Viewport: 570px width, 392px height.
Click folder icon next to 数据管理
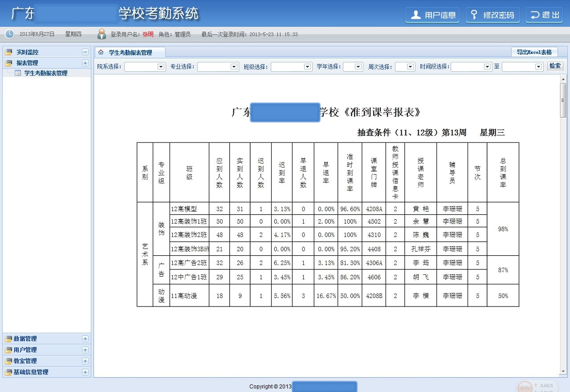8,339
